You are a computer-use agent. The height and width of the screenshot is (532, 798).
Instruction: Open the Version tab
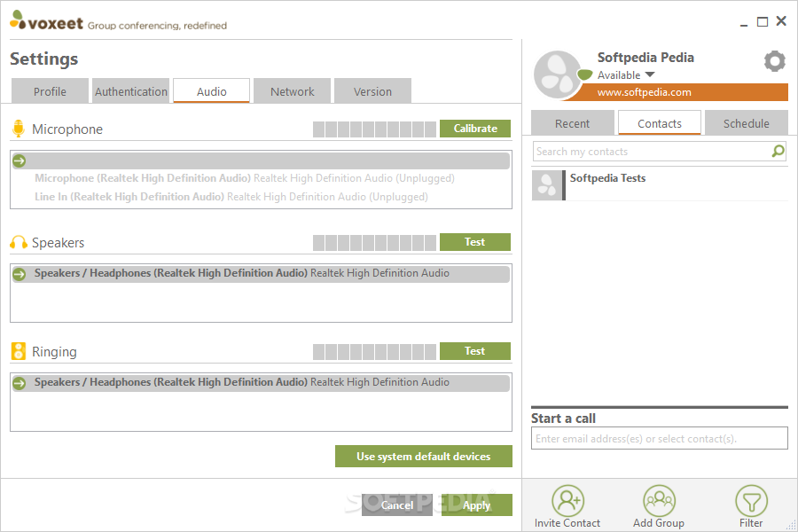coord(372,91)
